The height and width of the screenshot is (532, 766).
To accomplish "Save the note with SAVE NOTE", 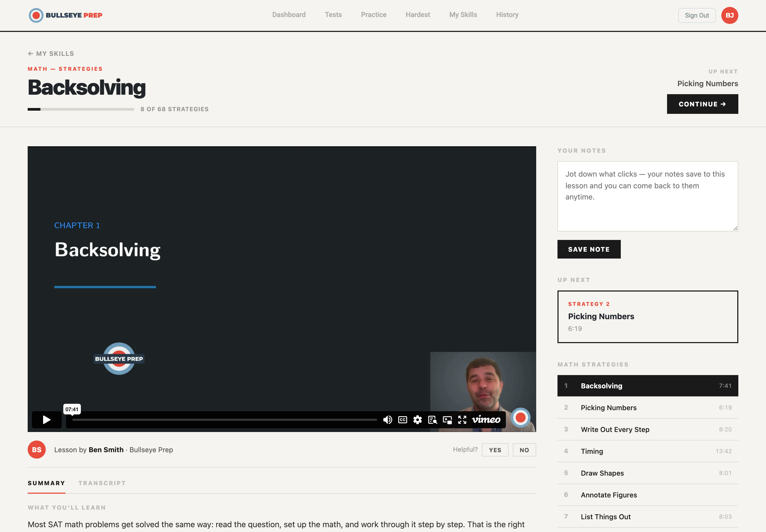I will [x=589, y=249].
